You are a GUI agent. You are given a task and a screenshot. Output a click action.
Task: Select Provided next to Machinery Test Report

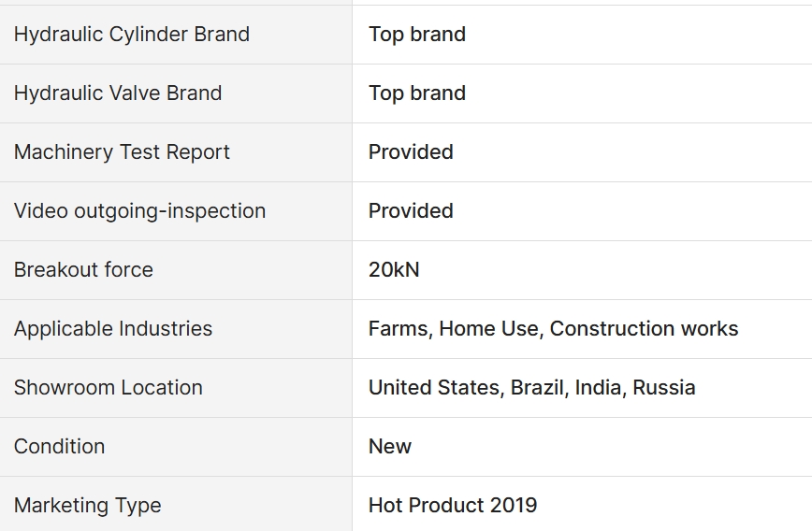(411, 152)
